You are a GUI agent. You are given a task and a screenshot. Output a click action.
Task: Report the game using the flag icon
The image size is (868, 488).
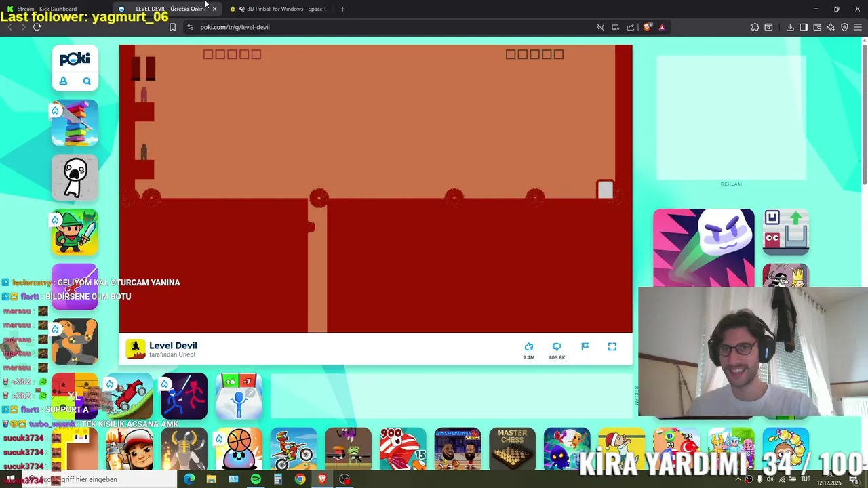[585, 346]
